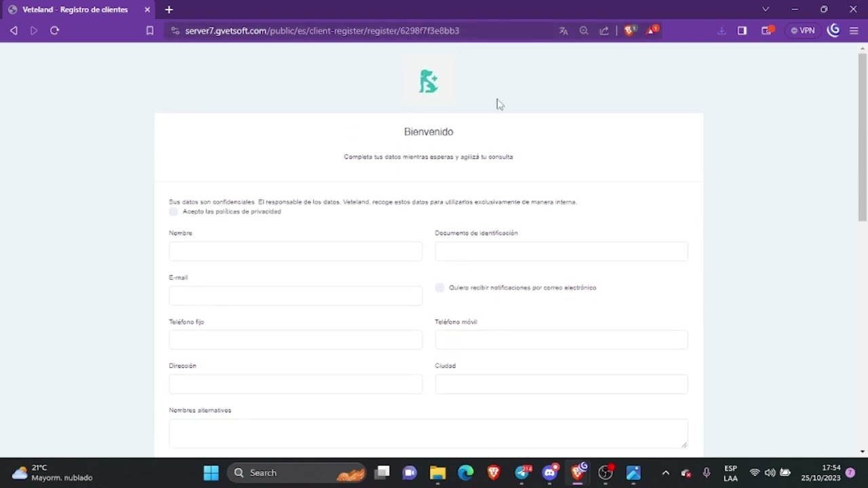Click the taskbar Search box
The image size is (868, 488).
[x=297, y=472]
